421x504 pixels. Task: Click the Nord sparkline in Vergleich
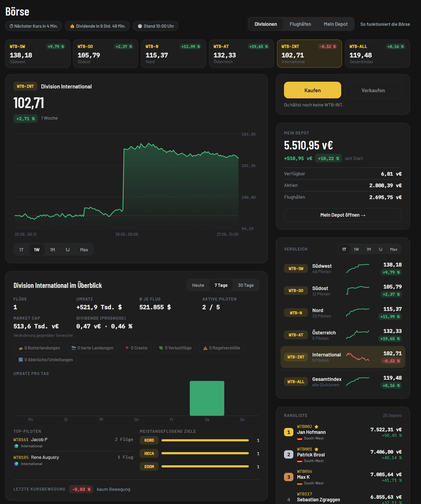tap(358, 313)
